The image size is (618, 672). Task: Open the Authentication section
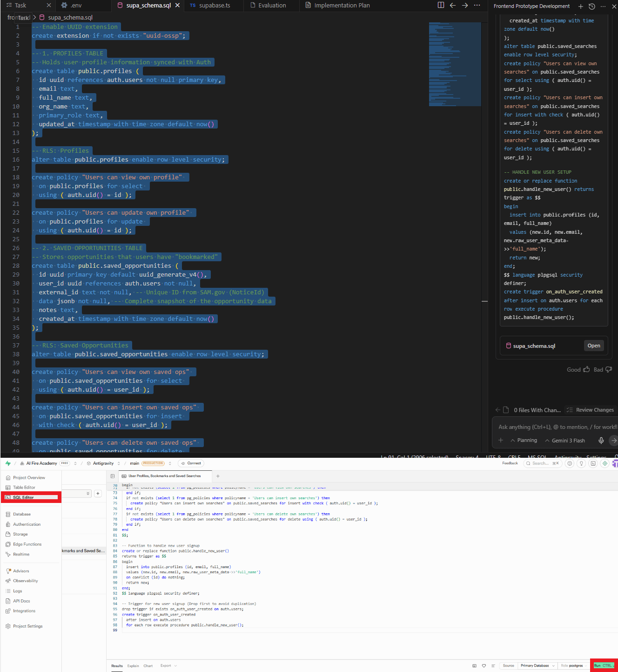click(x=26, y=524)
